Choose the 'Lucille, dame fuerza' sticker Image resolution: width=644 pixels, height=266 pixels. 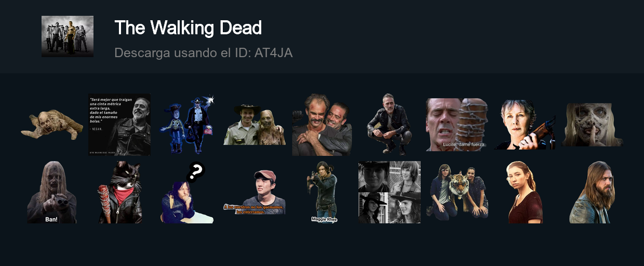[457, 125]
